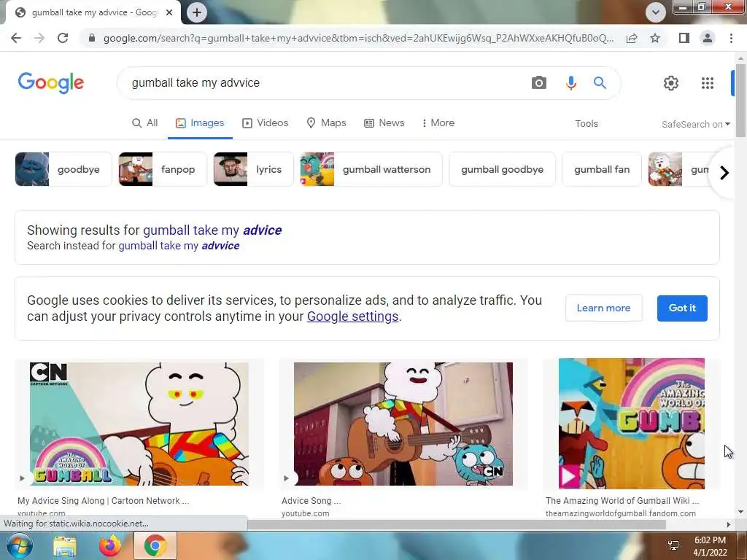Select the lyrics suggestion chip
The width and height of the screenshot is (747, 560).
point(253,169)
